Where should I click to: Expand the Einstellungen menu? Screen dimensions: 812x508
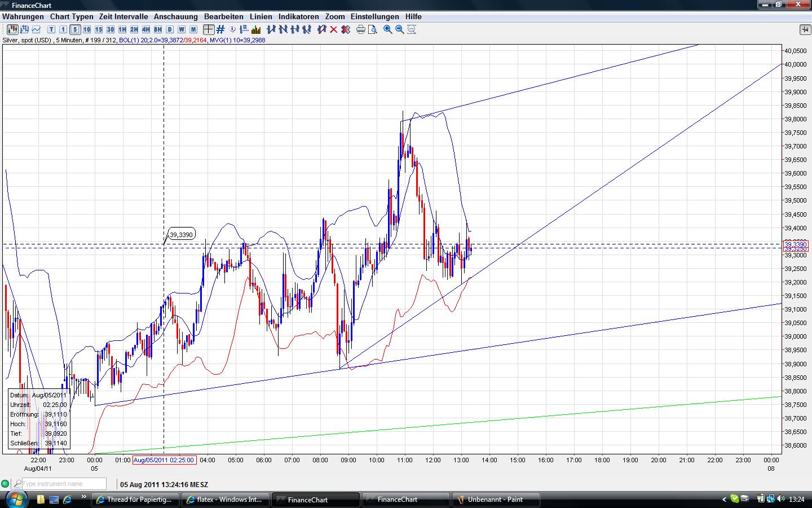point(375,16)
